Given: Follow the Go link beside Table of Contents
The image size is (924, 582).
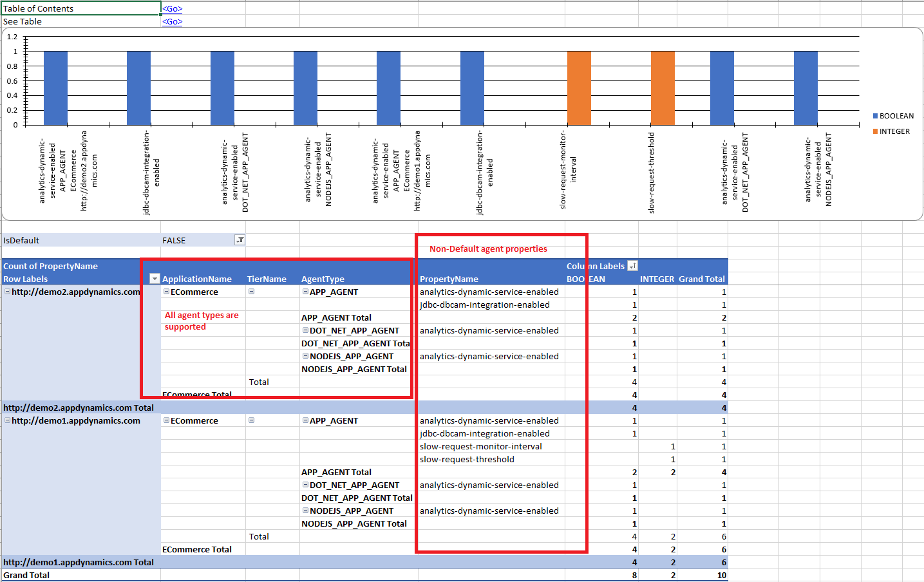Looking at the screenshot, I should (172, 8).
